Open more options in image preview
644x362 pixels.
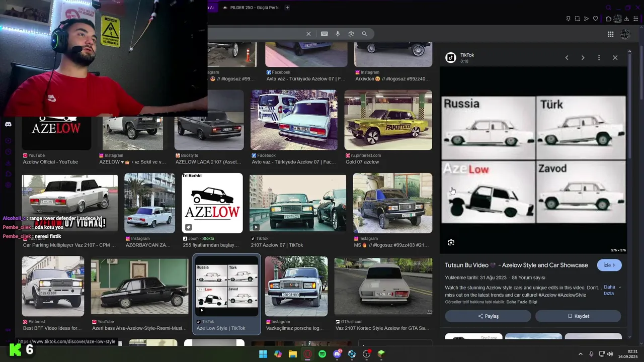pyautogui.click(x=599, y=58)
